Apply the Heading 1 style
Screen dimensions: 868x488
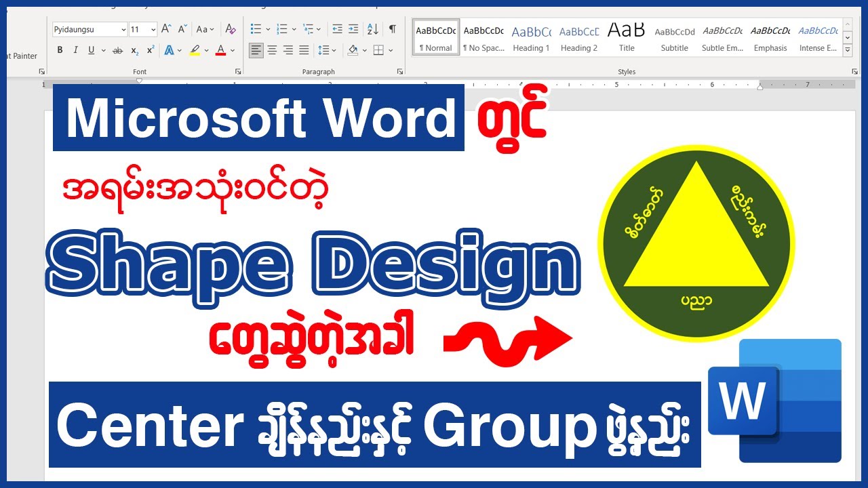click(x=531, y=37)
